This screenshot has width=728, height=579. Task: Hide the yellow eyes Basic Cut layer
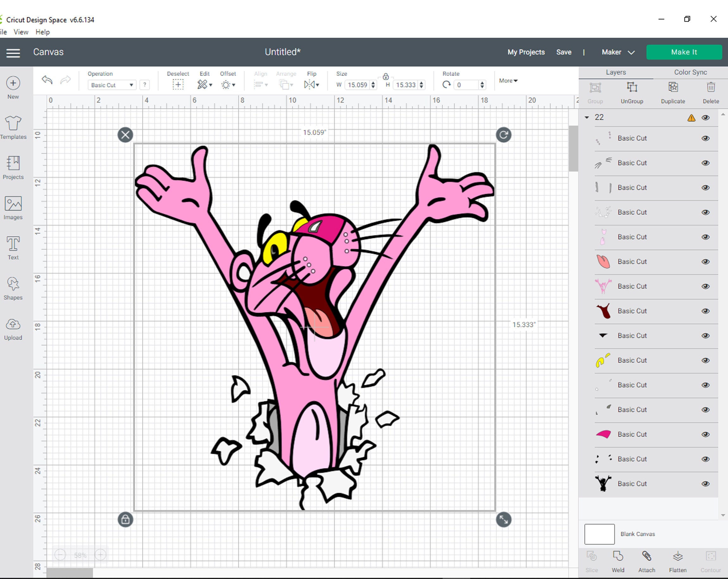pyautogui.click(x=706, y=360)
